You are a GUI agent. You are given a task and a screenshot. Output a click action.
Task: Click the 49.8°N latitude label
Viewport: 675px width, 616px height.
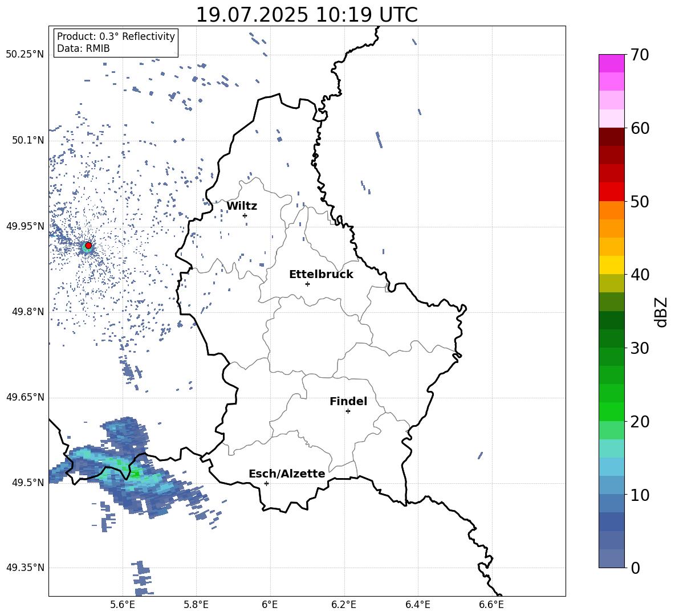pyautogui.click(x=28, y=312)
